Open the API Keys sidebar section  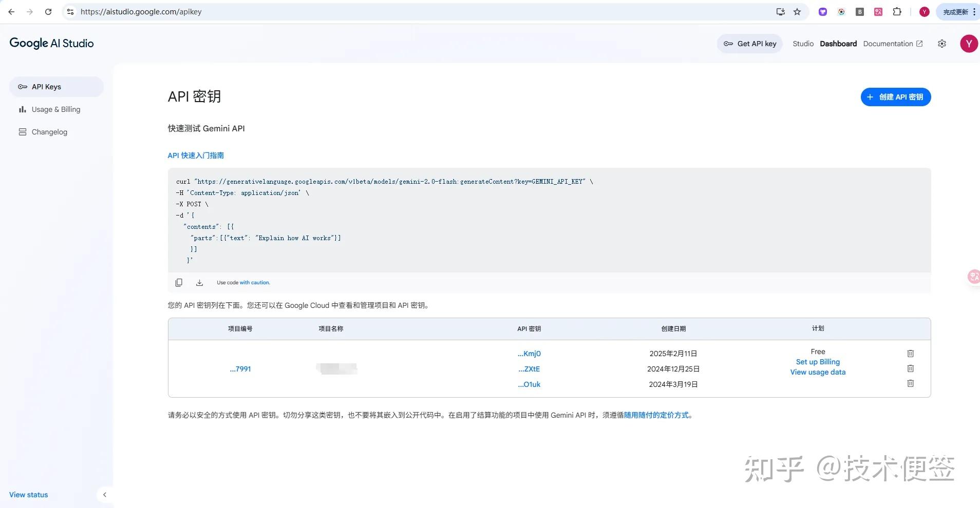[x=46, y=87]
